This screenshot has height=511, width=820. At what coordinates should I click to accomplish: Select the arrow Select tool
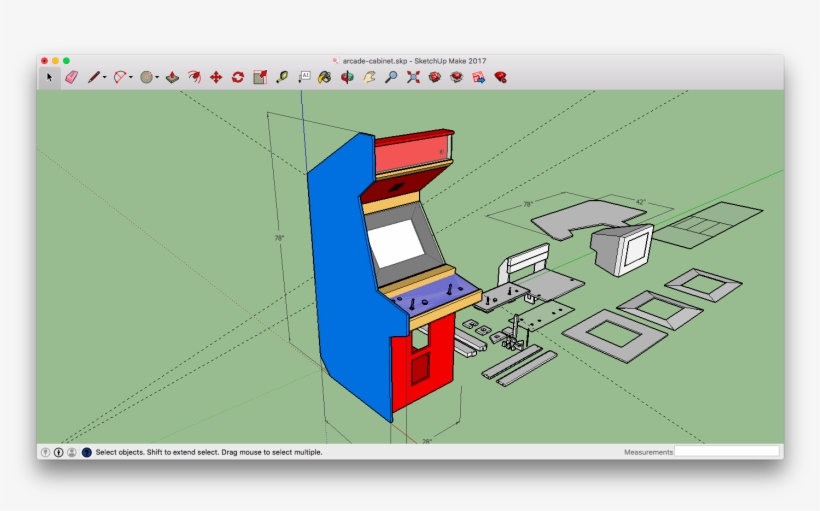49,77
